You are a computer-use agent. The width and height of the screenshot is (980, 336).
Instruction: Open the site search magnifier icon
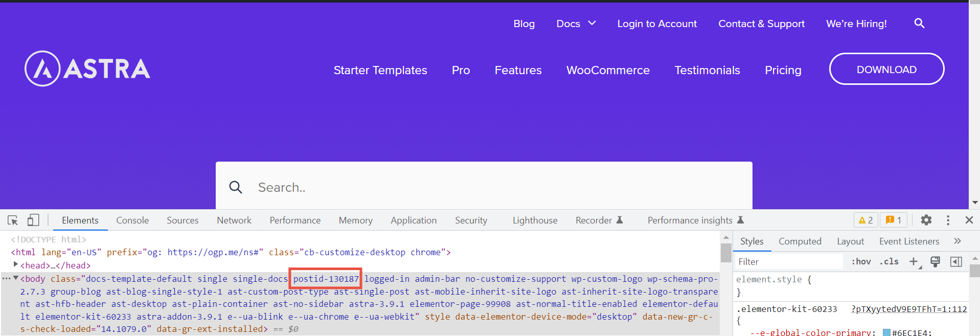coord(919,24)
